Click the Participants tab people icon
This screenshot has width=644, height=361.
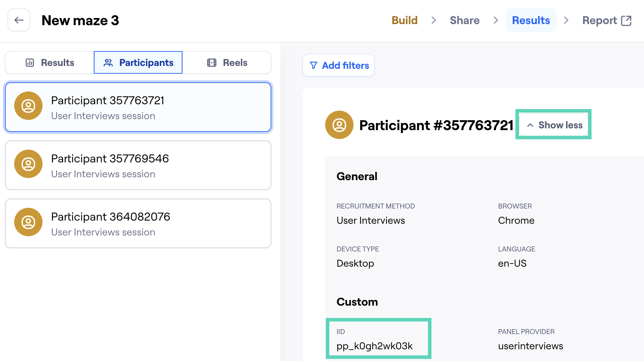108,63
